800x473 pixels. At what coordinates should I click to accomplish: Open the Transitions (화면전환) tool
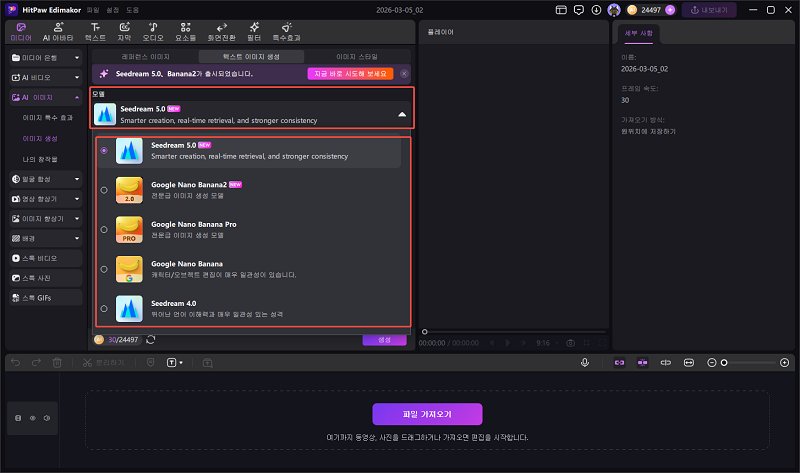[x=221, y=32]
